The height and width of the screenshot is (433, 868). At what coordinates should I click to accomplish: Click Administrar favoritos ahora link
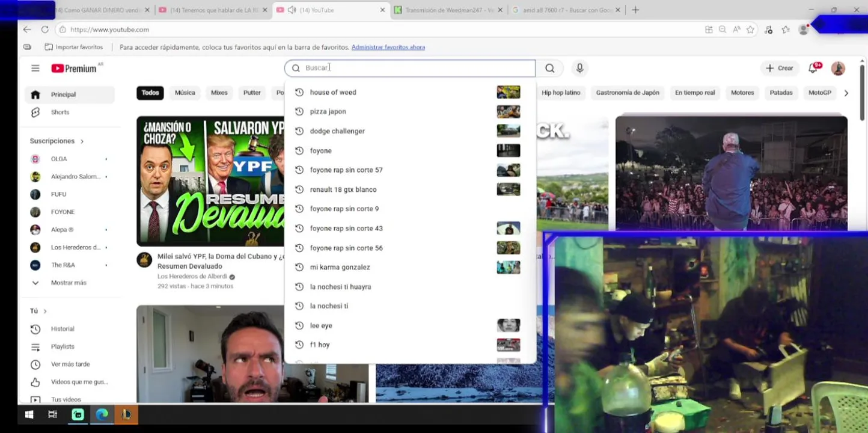coord(388,47)
